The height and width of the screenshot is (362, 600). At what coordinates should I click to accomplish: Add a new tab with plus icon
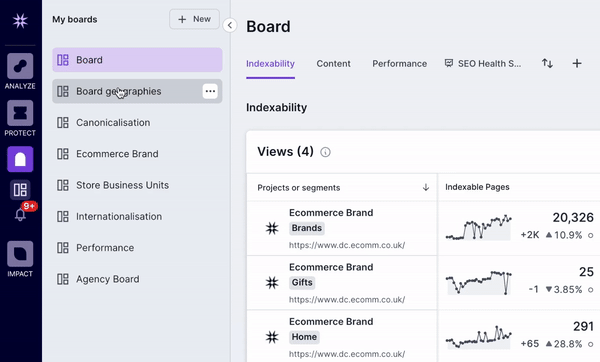click(577, 63)
